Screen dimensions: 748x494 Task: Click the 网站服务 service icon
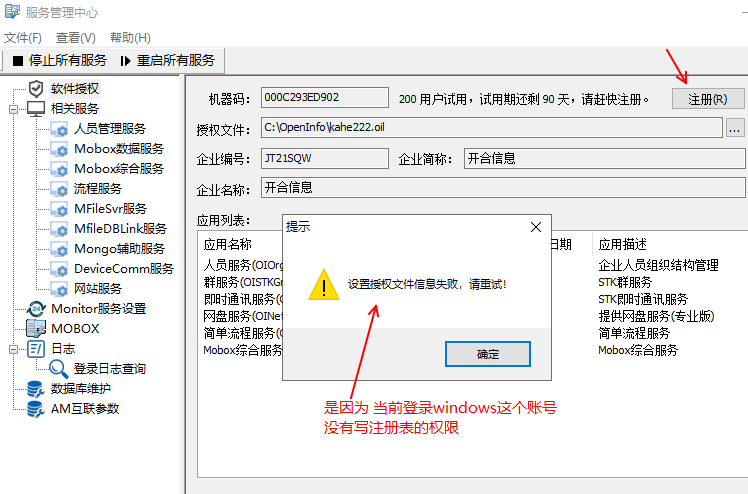58,288
